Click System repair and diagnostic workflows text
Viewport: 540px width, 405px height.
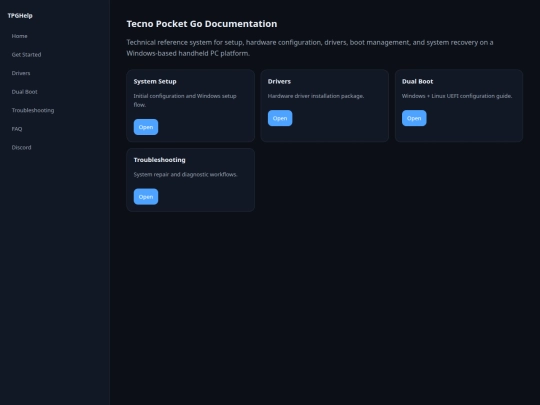186,175
